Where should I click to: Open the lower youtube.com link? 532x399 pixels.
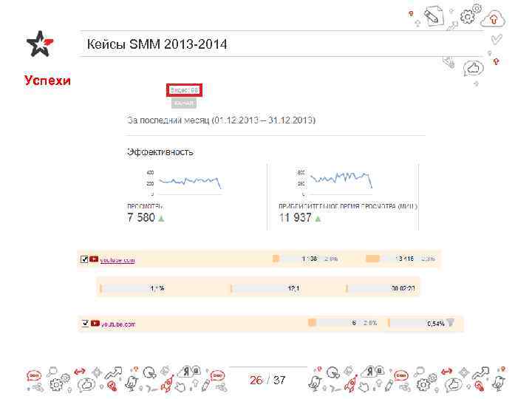(x=118, y=324)
